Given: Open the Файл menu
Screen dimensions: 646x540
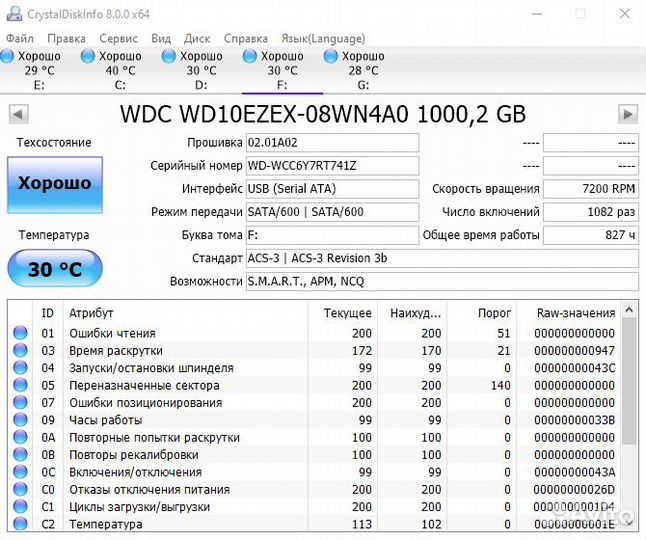Looking at the screenshot, I should click(19, 38).
